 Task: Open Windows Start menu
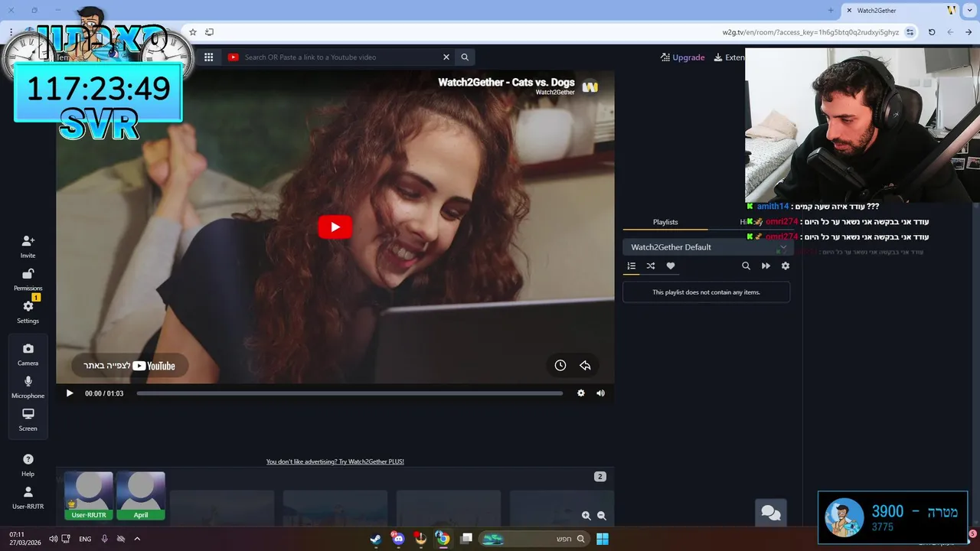tap(603, 539)
